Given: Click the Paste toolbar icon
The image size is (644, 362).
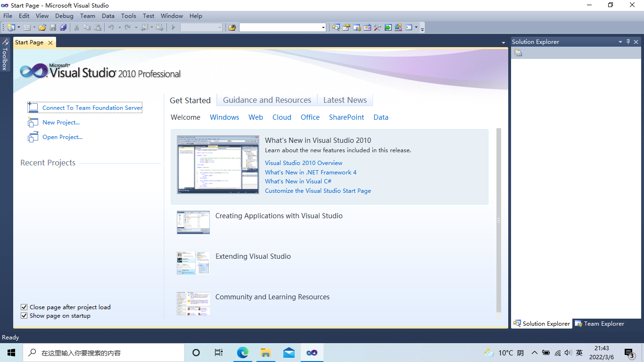Looking at the screenshot, I should (x=97, y=27).
